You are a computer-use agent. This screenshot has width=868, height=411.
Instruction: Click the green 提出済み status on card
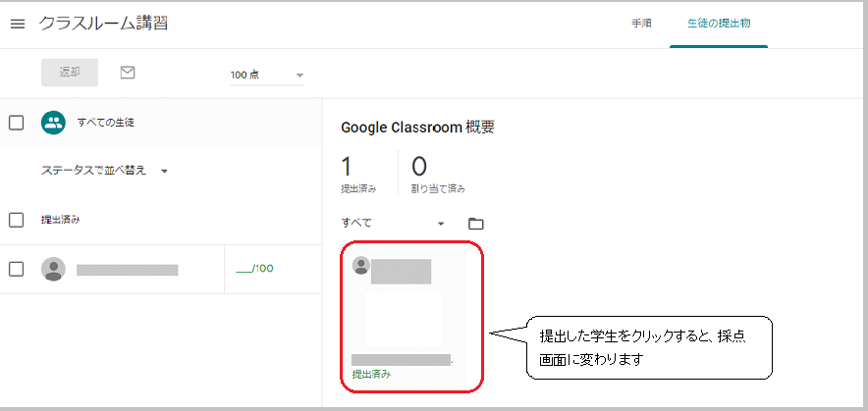pyautogui.click(x=371, y=375)
